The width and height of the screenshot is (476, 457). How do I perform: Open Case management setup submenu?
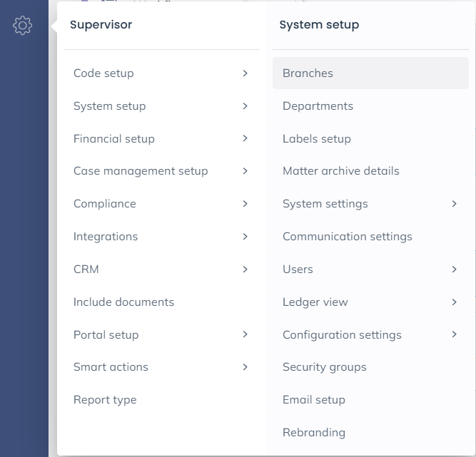click(x=141, y=171)
